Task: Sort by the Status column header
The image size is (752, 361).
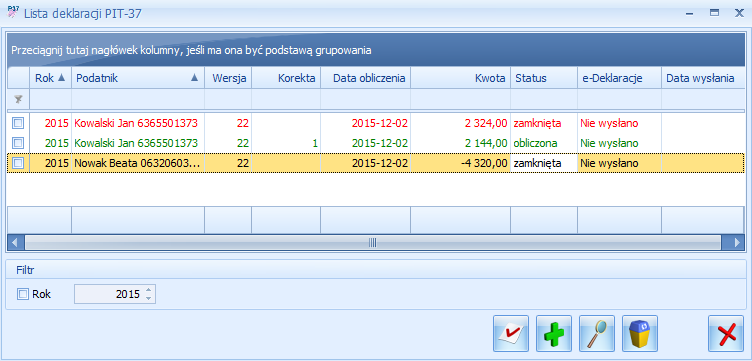Action: click(544, 79)
